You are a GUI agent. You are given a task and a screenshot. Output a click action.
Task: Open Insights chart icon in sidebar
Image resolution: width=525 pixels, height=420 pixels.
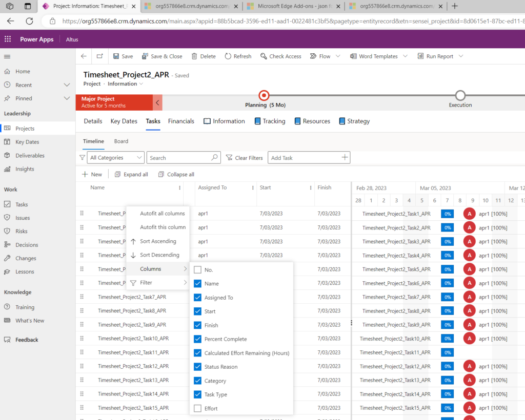7,169
